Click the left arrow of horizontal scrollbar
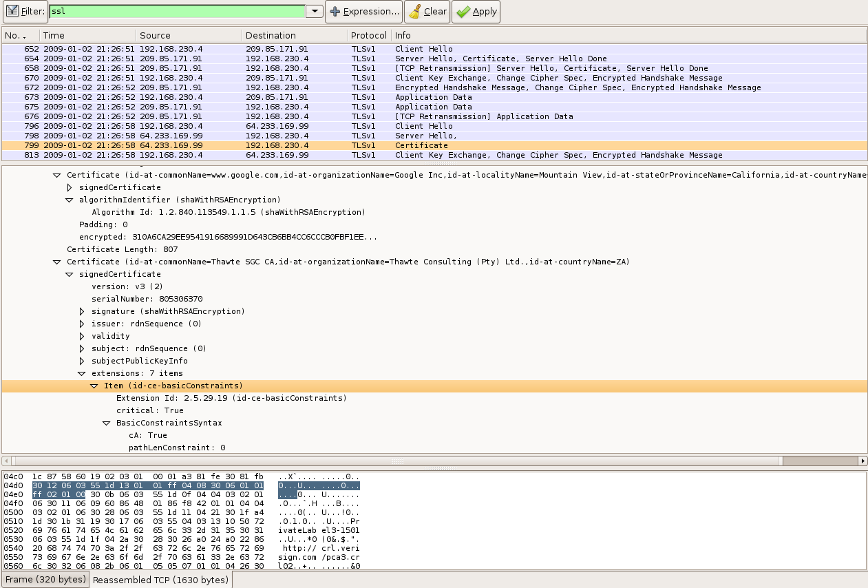This screenshot has height=588, width=868. (6, 461)
